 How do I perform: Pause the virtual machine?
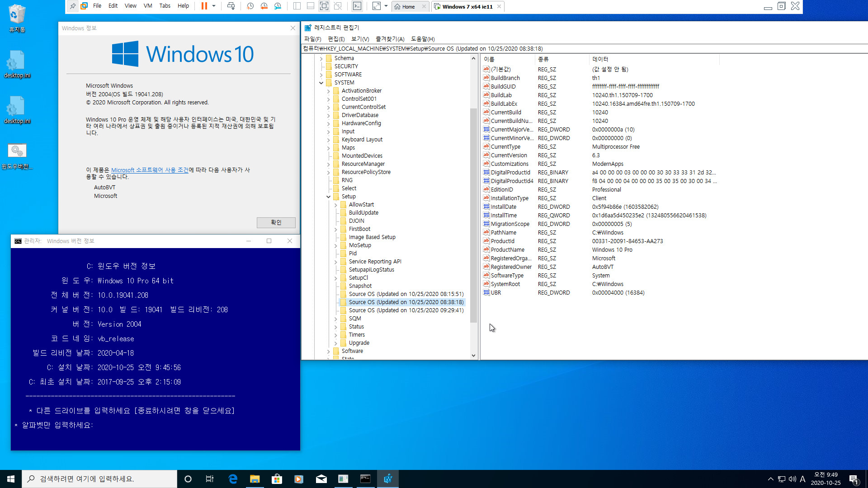[x=204, y=6]
